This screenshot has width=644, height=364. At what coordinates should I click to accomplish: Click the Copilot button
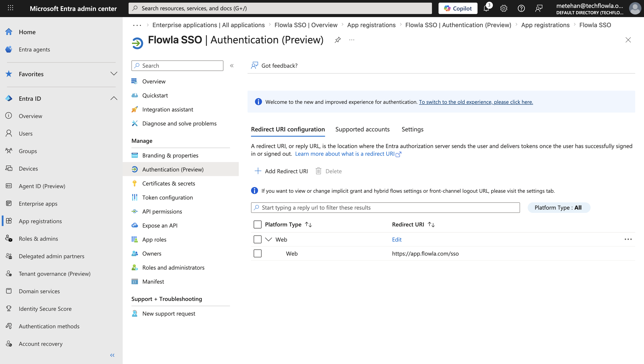458,8
